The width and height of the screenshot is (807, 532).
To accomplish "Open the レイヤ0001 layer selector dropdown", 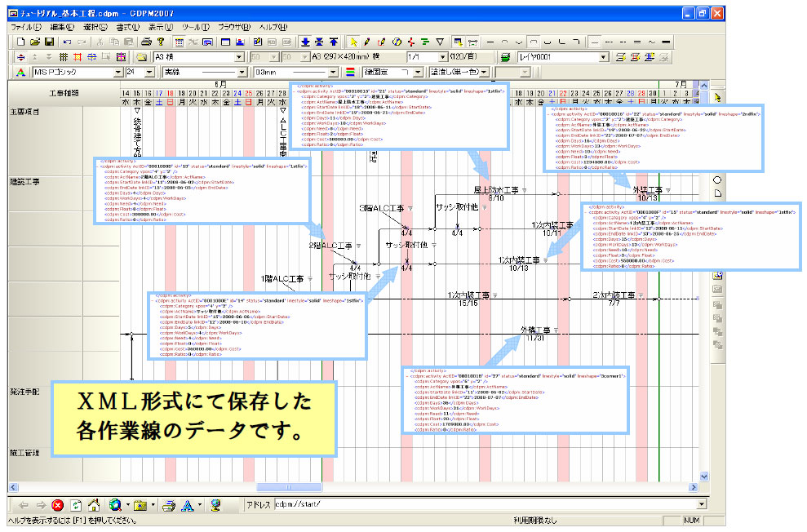I will (605, 56).
